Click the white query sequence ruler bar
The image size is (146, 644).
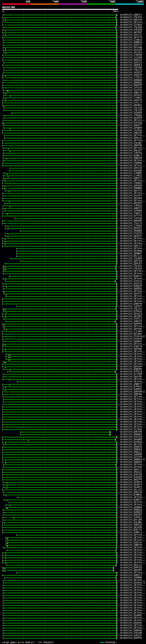click(60, 9)
